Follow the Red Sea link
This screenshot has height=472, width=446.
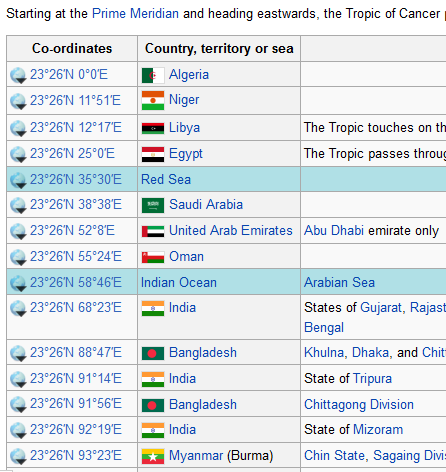[x=166, y=179]
